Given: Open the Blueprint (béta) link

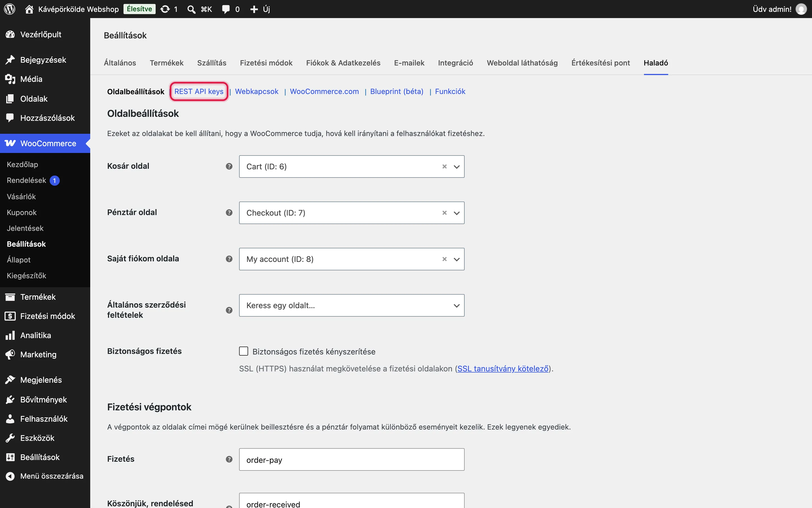Looking at the screenshot, I should [x=397, y=91].
